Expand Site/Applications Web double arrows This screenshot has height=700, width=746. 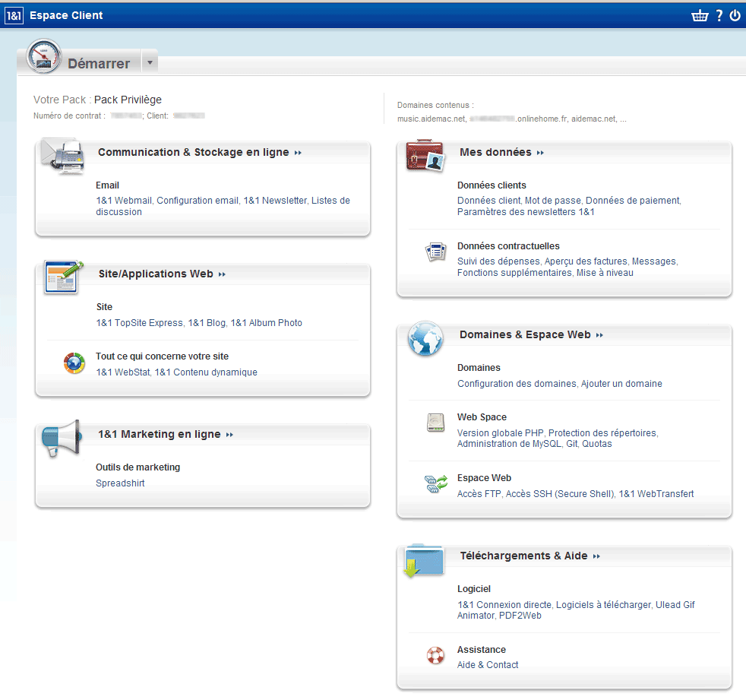[222, 274]
